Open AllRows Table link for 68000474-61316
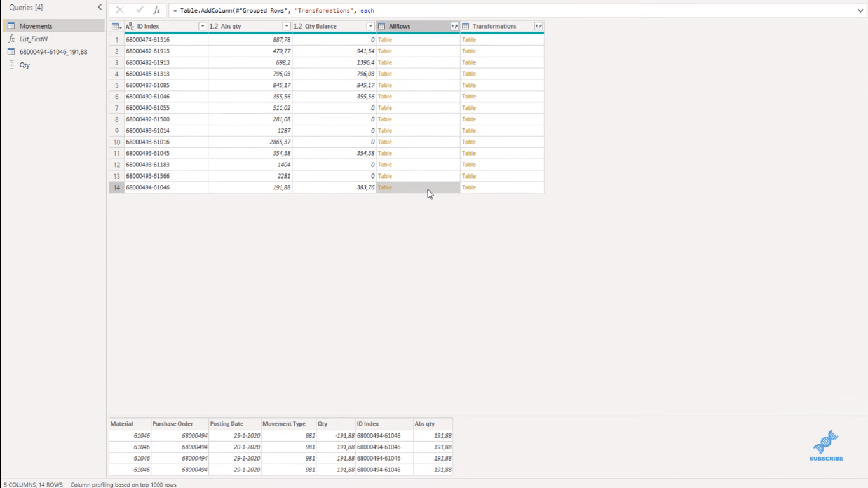The width and height of the screenshot is (868, 488). 385,39
